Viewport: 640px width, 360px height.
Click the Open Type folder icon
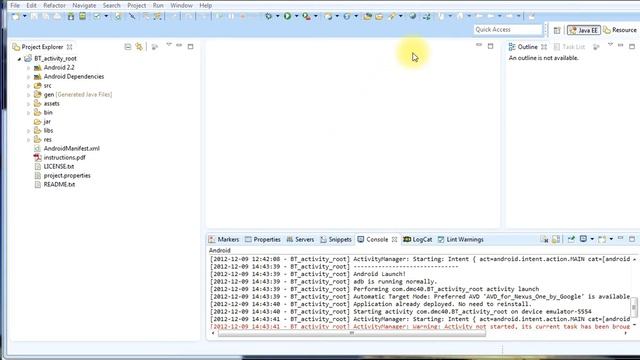[367, 16]
